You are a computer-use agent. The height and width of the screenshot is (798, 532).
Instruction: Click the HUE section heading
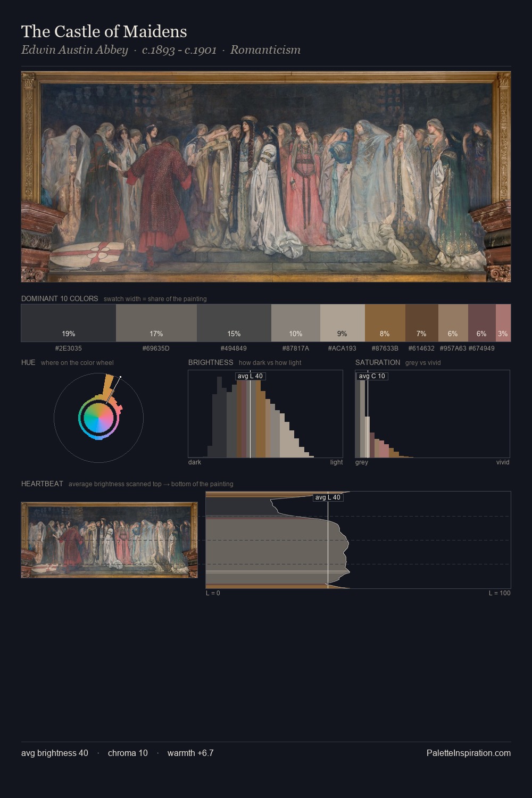point(28,362)
